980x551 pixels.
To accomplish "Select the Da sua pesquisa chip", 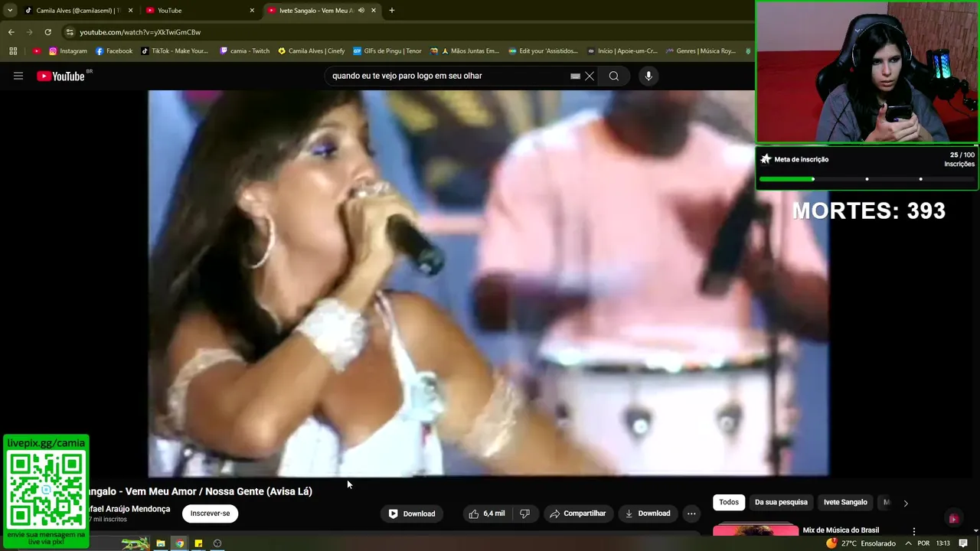I will (781, 502).
